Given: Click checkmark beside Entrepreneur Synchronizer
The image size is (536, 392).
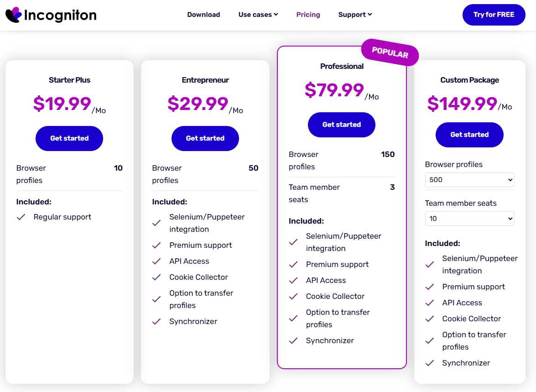Looking at the screenshot, I should coord(156,322).
